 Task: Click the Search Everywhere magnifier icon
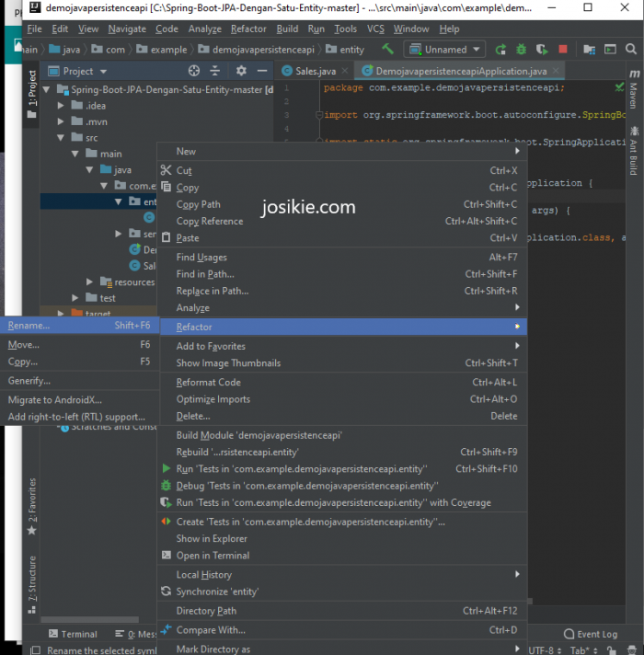click(x=630, y=50)
